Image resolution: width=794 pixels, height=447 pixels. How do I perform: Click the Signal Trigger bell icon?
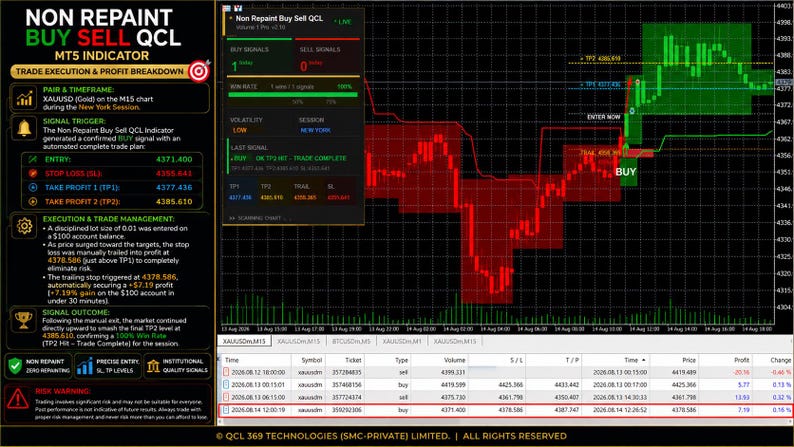pyautogui.click(x=24, y=128)
